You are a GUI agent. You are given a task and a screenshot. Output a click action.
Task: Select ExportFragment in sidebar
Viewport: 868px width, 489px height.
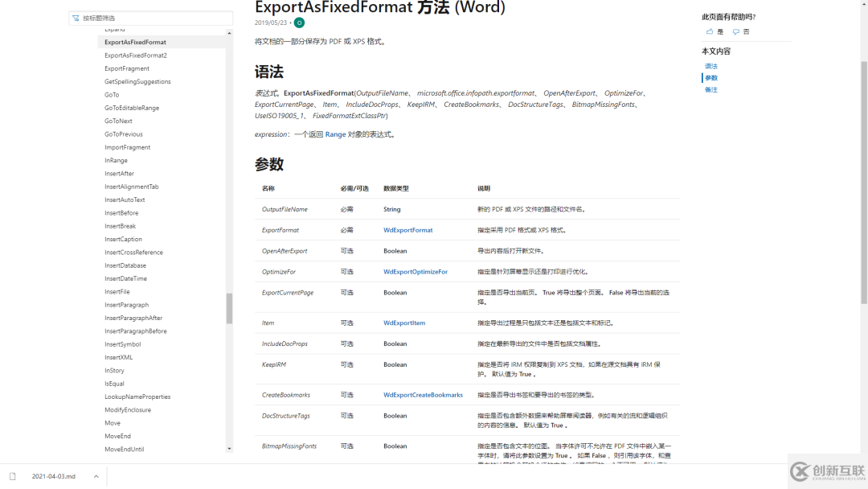pos(127,68)
